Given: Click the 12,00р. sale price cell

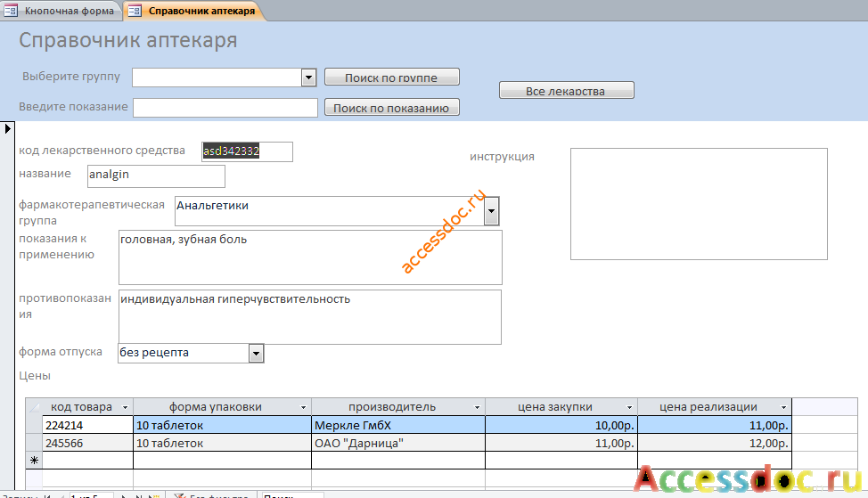Looking at the screenshot, I should point(715,443).
